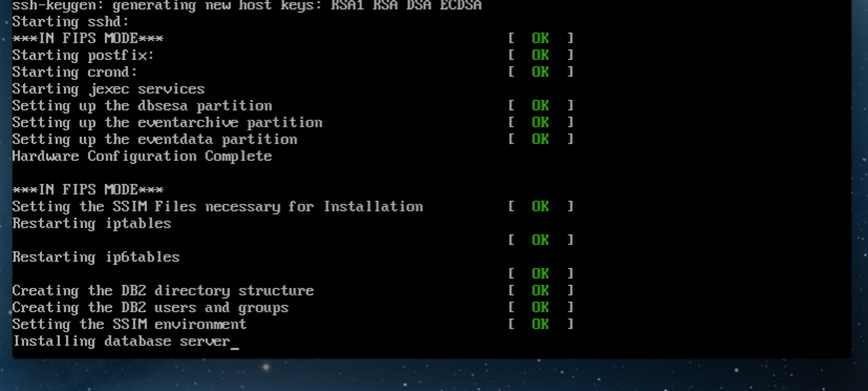868x391 pixels.
Task: Click the first '***IN FIPS MODE***' line
Action: point(88,38)
